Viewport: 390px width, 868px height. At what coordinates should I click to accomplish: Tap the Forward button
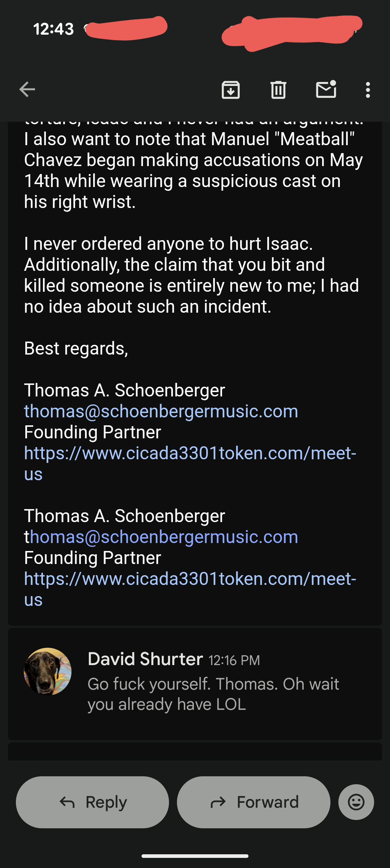(x=253, y=802)
